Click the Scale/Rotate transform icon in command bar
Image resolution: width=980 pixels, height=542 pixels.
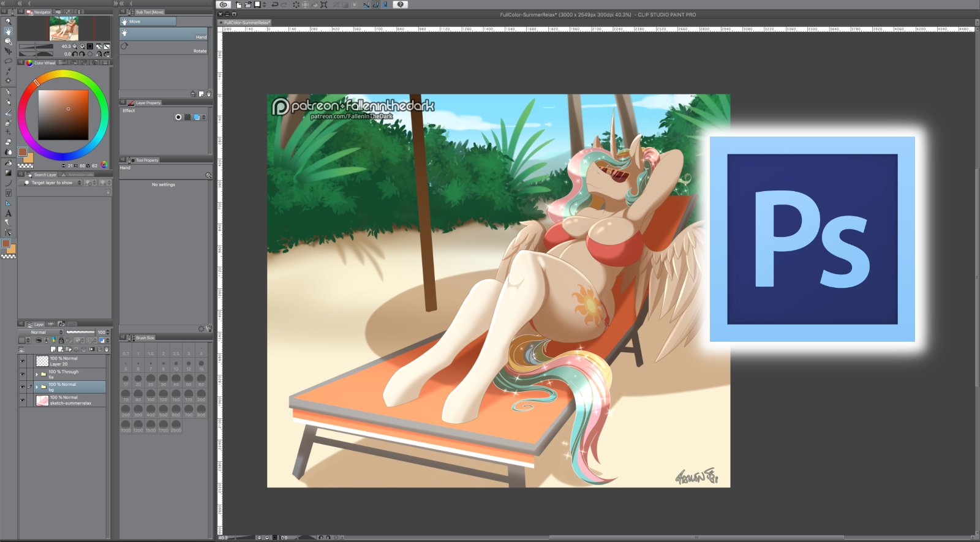324,4
